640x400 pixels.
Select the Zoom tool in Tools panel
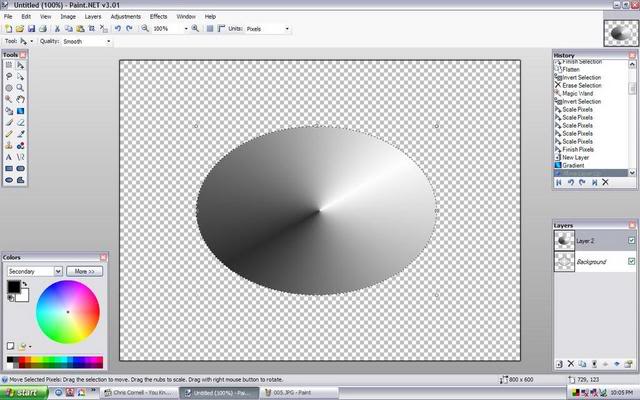pos(20,88)
